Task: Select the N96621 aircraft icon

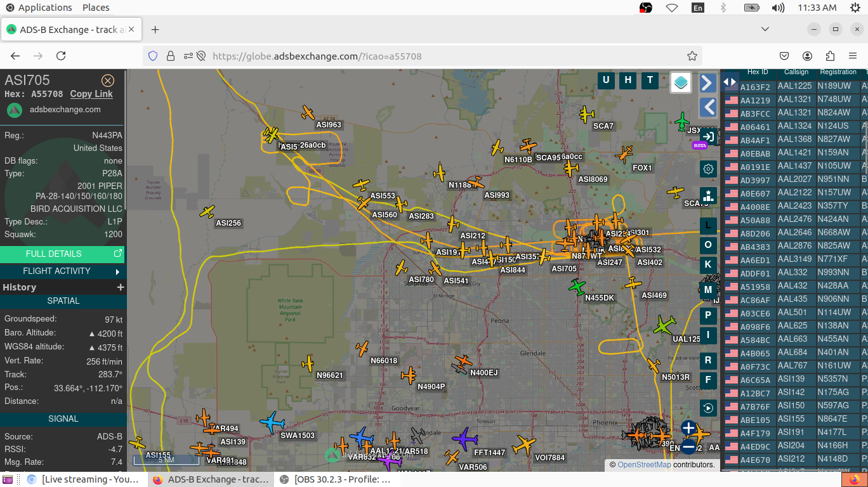Action: 308,363
